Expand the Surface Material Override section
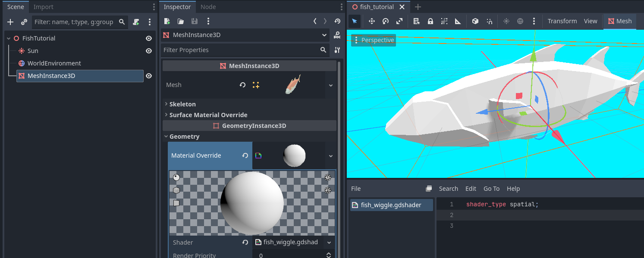Screen dimensions: 644x258 coord(208,115)
